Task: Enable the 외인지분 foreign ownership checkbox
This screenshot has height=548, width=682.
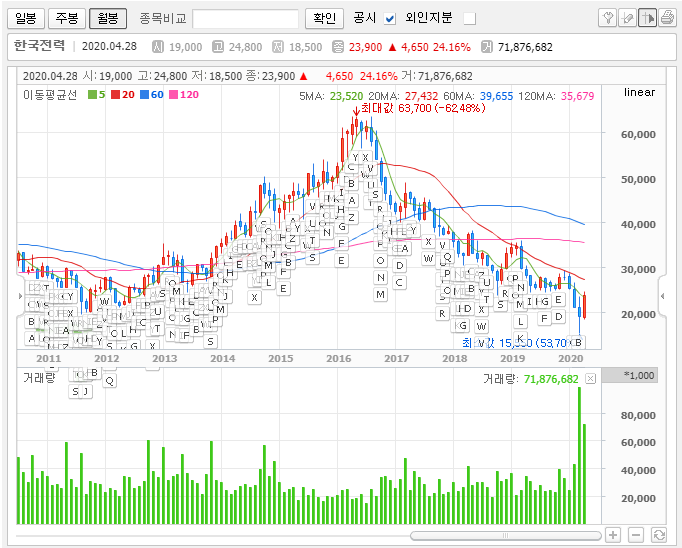Action: coord(470,19)
